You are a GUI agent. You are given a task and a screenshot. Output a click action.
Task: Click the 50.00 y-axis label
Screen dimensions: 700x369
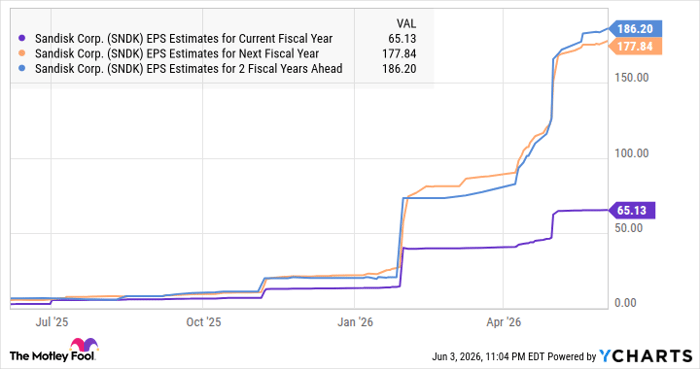tap(629, 228)
